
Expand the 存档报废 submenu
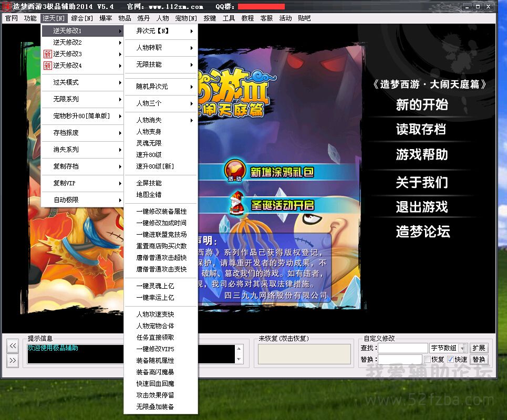pyautogui.click(x=82, y=133)
